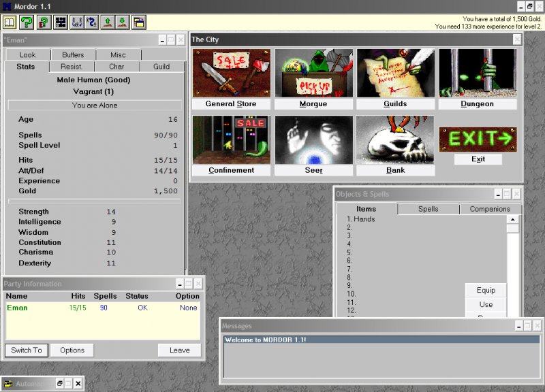Open the Char tab

[116, 66]
